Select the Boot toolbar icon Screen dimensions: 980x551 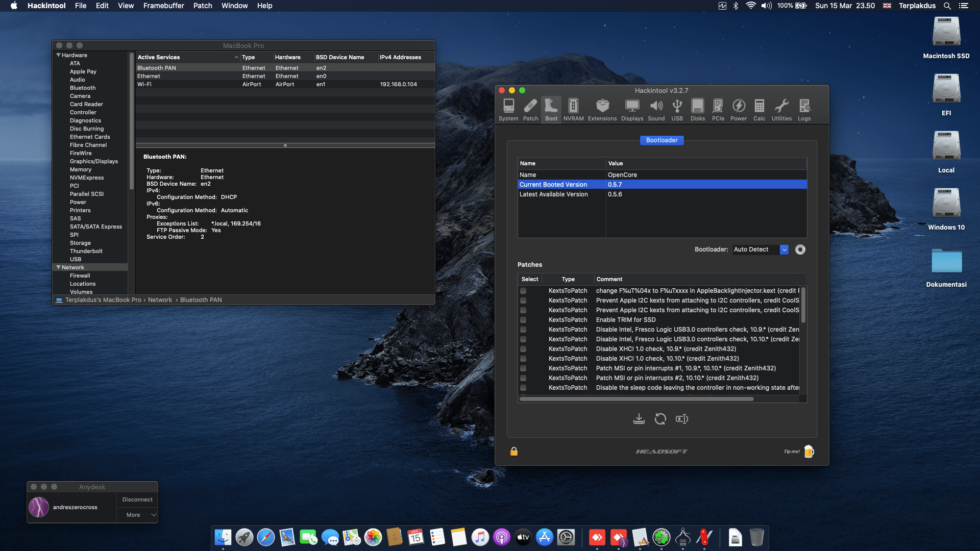tap(551, 110)
